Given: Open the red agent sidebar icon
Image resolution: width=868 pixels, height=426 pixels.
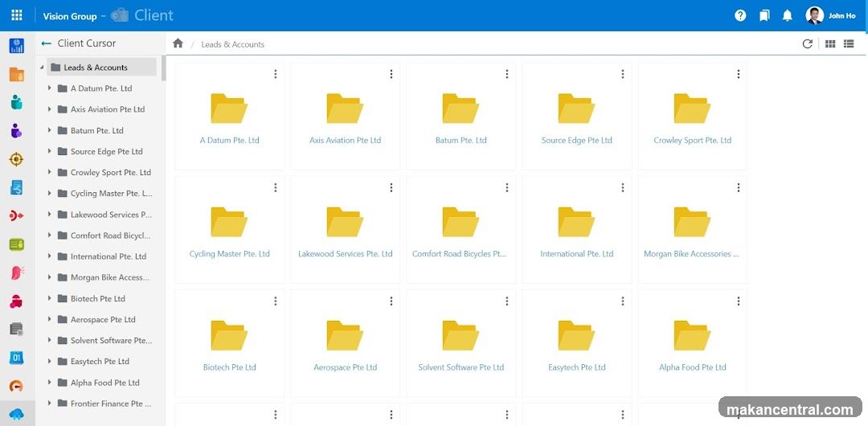Looking at the screenshot, I should pyautogui.click(x=17, y=301).
